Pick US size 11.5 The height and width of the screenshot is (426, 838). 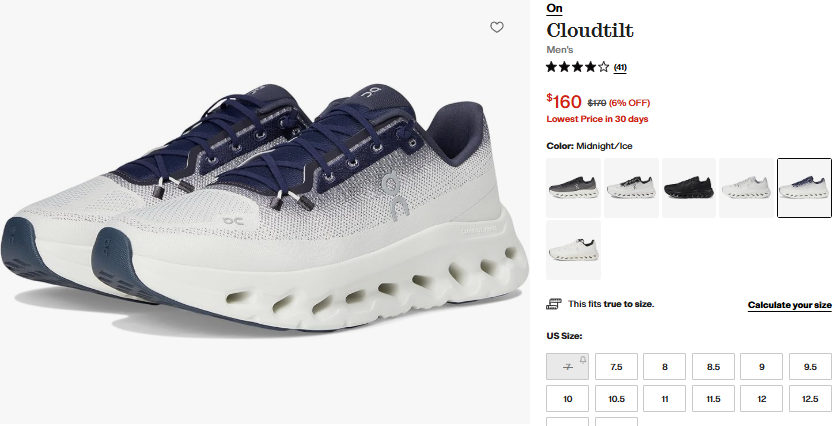713,399
